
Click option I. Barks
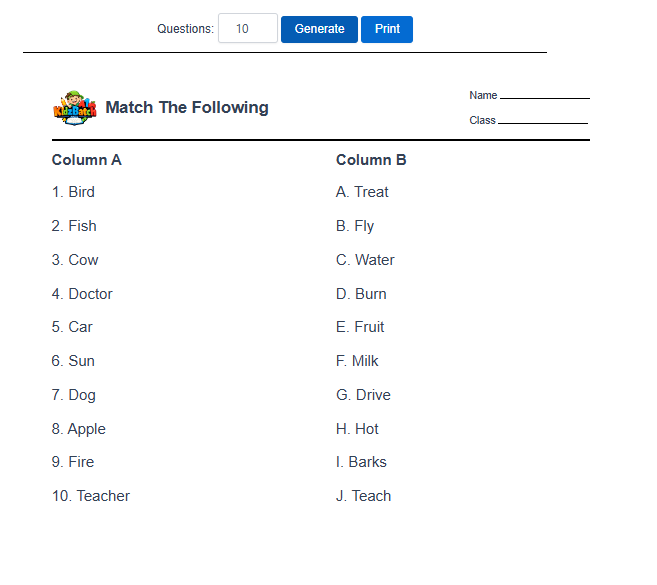coord(362,462)
